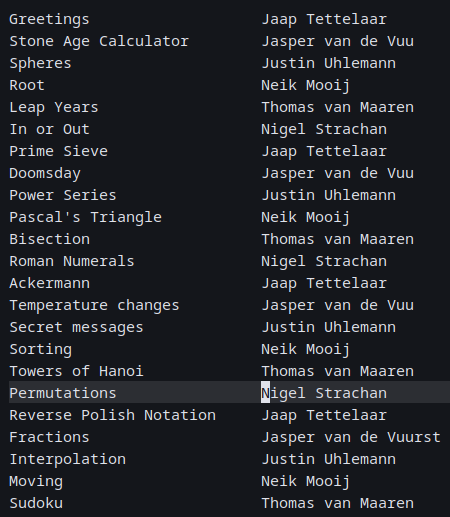Place cursor on Leap Years

pos(54,108)
